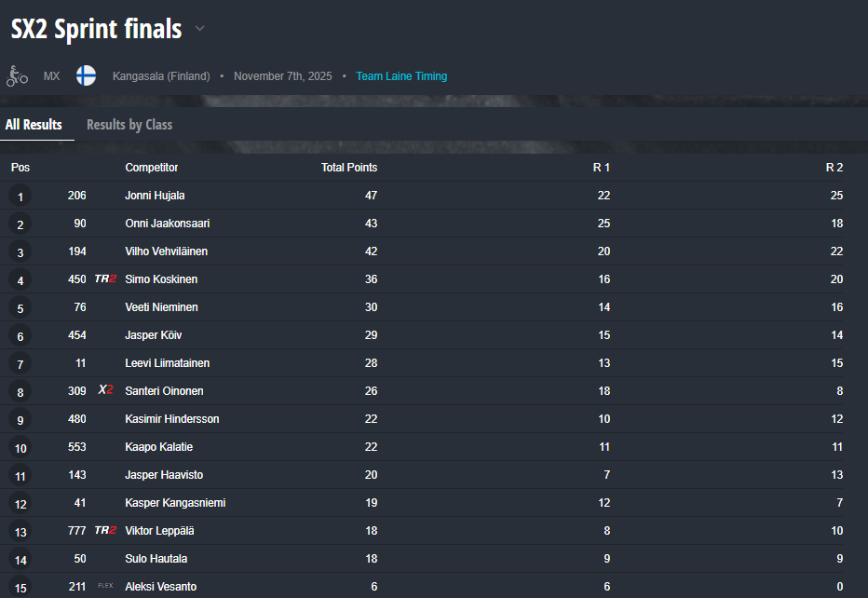Click the position 8 circle badge
Viewport: 868px width, 598px height.
(20, 392)
